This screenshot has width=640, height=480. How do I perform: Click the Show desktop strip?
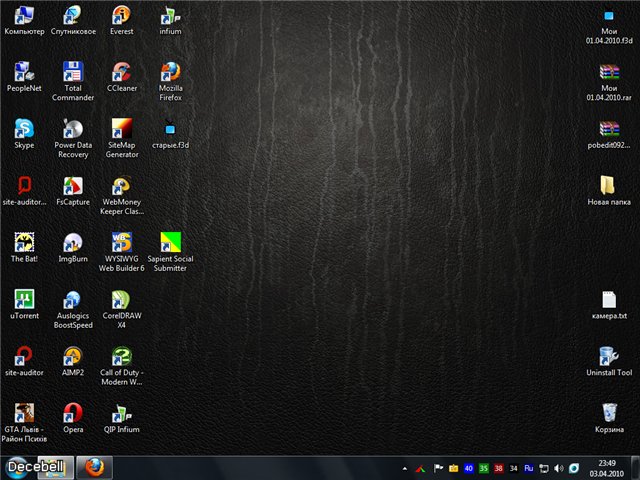(636, 468)
